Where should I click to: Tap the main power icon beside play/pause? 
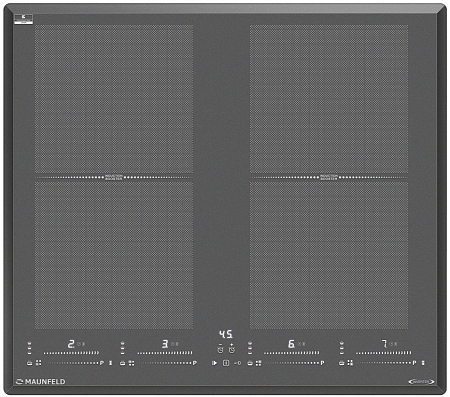(226, 363)
